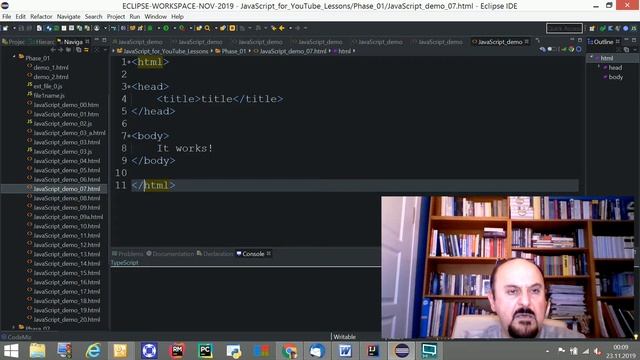Click the 'It works!' text on line 8
Image resolution: width=640 pixels, height=360 pixels.
click(185, 148)
